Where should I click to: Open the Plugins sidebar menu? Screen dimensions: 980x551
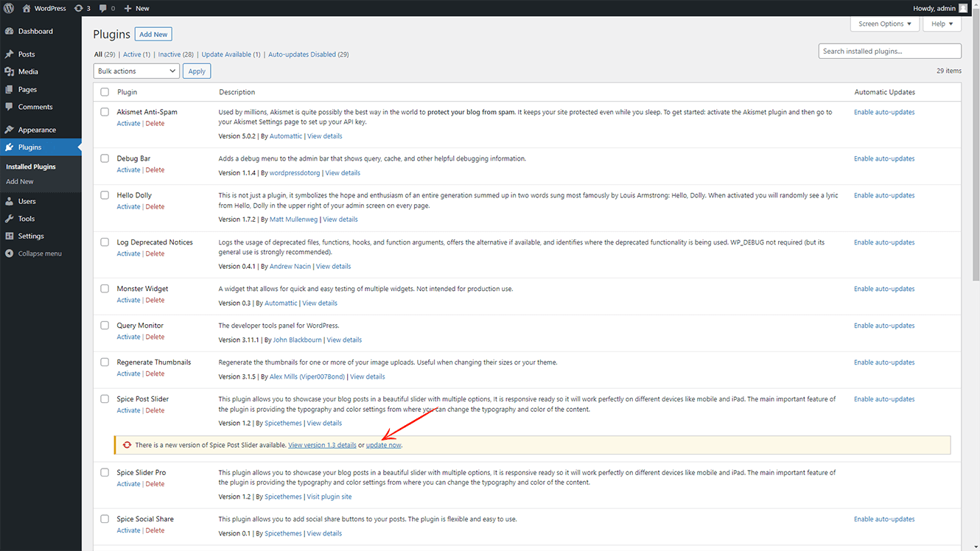click(x=41, y=147)
